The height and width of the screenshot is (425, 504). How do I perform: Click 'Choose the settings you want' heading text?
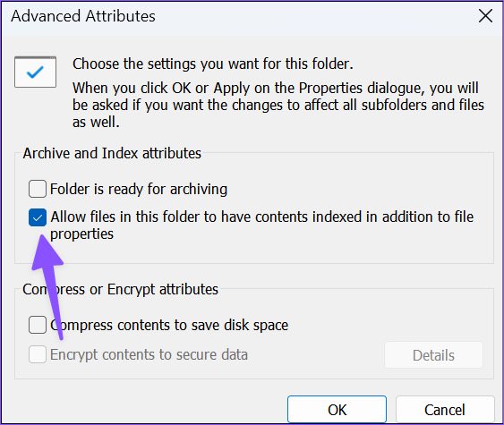[213, 64]
